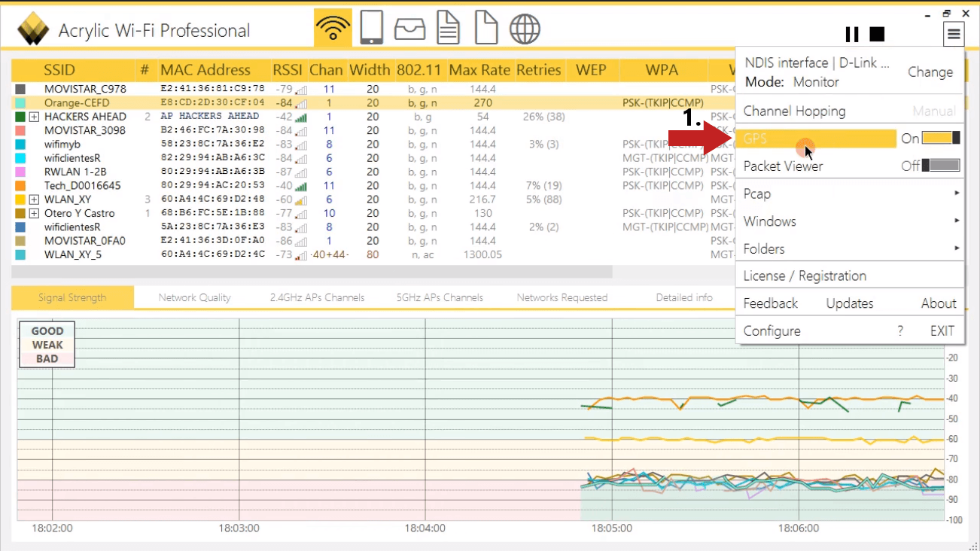Screen dimensions: 980x551
Task: Click the Acrylic Wi-Fi Professional logo
Action: [35, 30]
